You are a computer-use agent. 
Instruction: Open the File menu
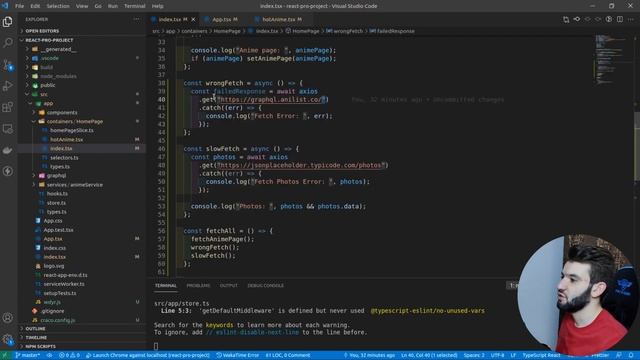click(19, 6)
